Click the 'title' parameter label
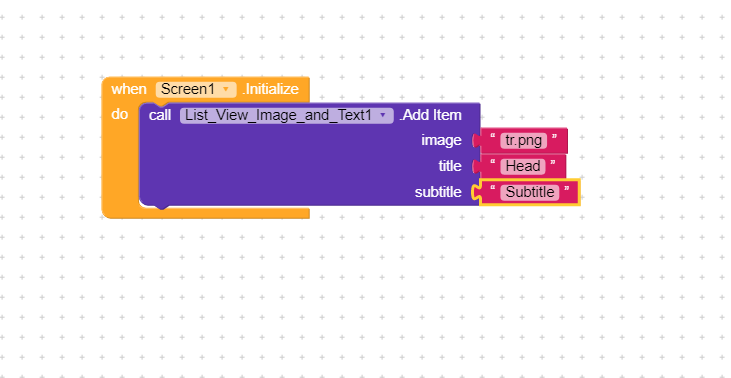 [x=450, y=166]
